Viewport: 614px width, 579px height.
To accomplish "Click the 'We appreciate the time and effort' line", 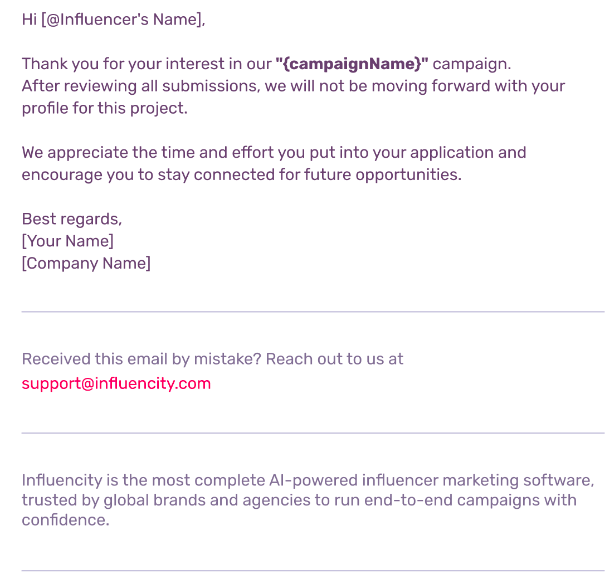I will 274,153.
